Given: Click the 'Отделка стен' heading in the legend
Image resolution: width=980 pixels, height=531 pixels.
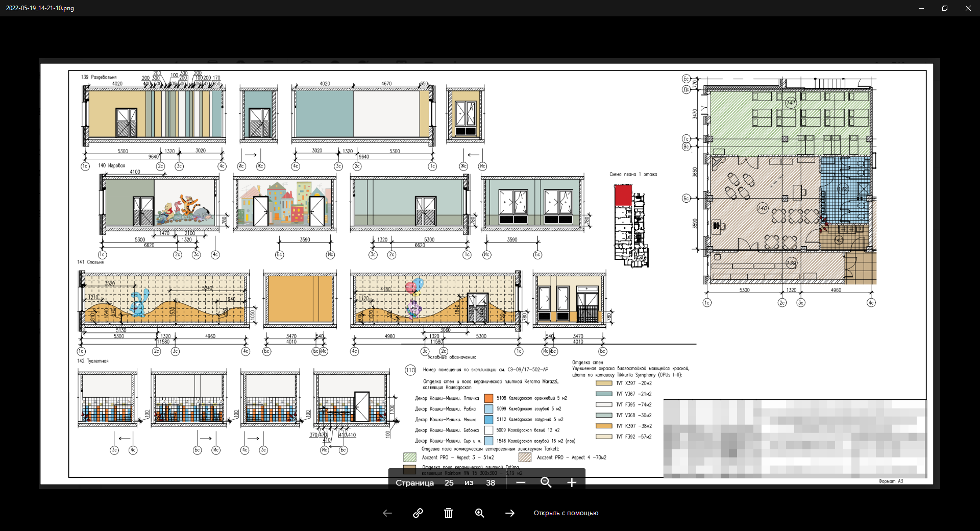Looking at the screenshot, I should pos(587,363).
